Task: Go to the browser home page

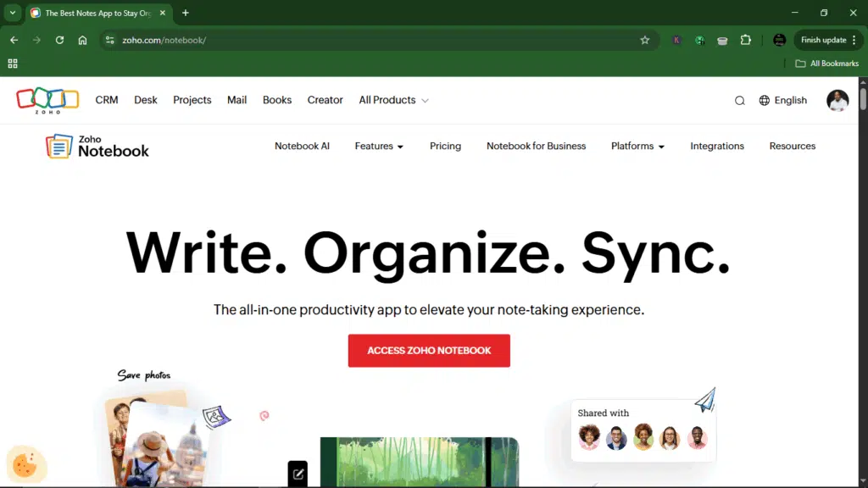Action: (x=82, y=40)
